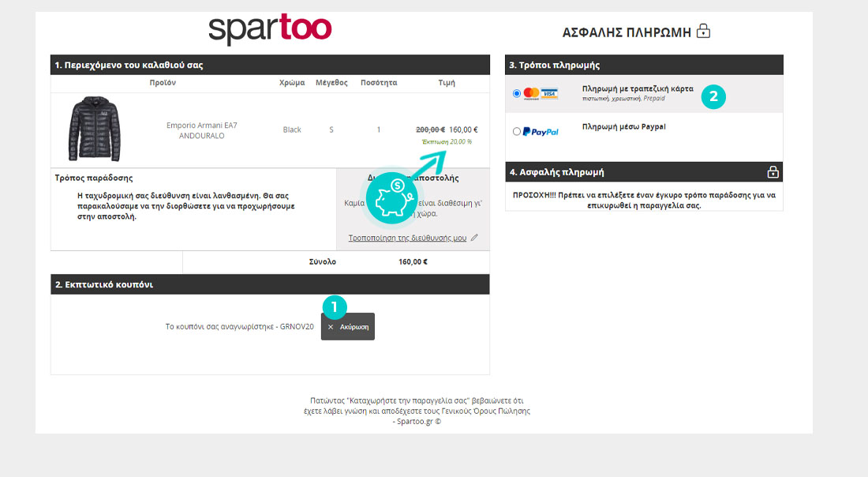Click the 4. Ασφαλής πληρωμή header text
This screenshot has width=868, height=477.
[x=556, y=172]
